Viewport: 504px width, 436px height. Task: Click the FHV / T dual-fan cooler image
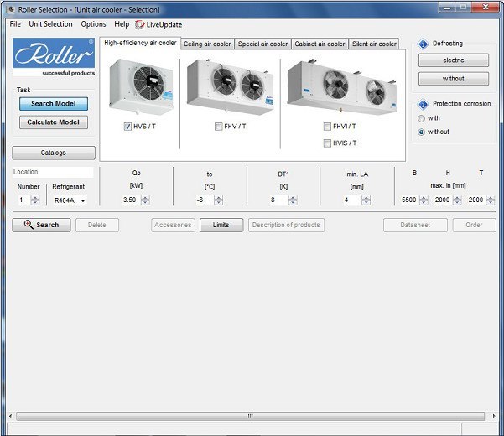(x=230, y=86)
